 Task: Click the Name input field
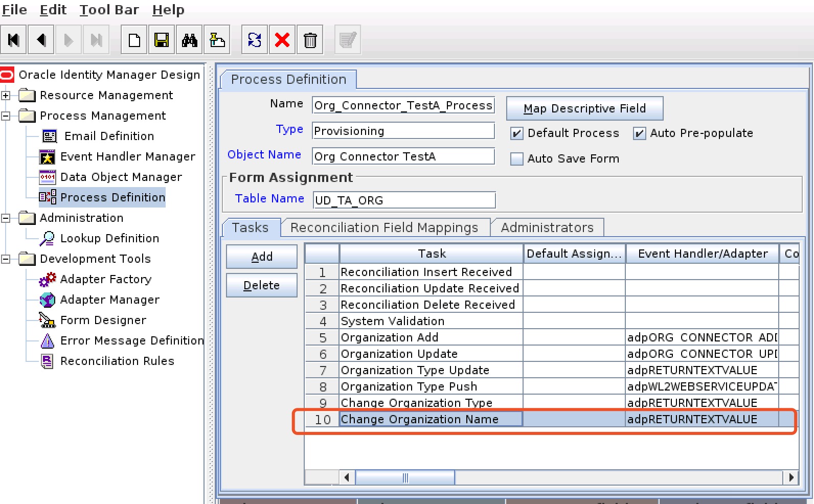(x=403, y=105)
